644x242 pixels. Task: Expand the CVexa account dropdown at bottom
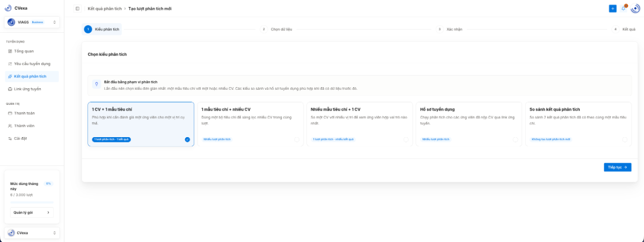[32, 233]
